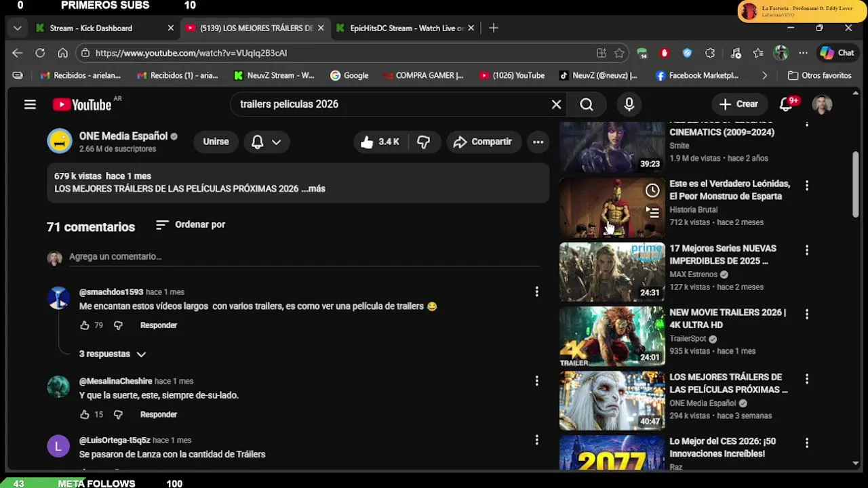Open @LuisOrtega-t5q5z profile link

pyautogui.click(x=115, y=441)
